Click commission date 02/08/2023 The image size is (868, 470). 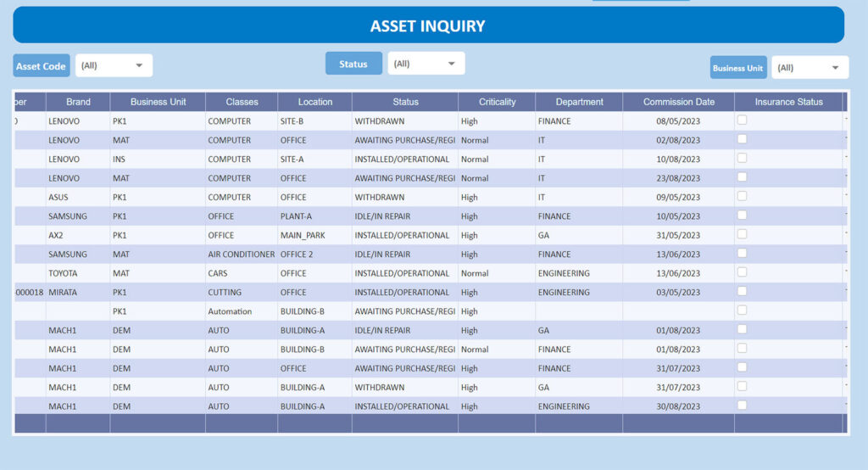click(678, 140)
